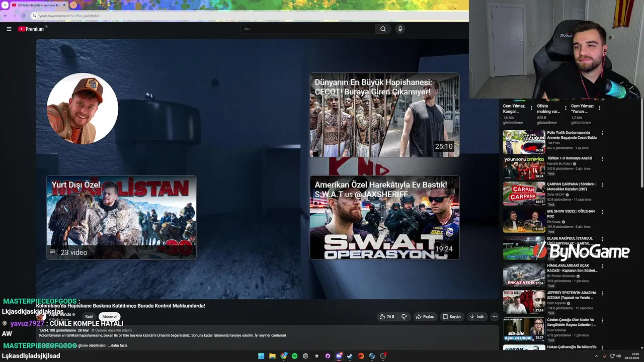The width and height of the screenshot is (644, 362).
Task: Open JEFFREY EPSTEIN'IN ADASINA SIZDIM thumbnail
Action: (524, 302)
